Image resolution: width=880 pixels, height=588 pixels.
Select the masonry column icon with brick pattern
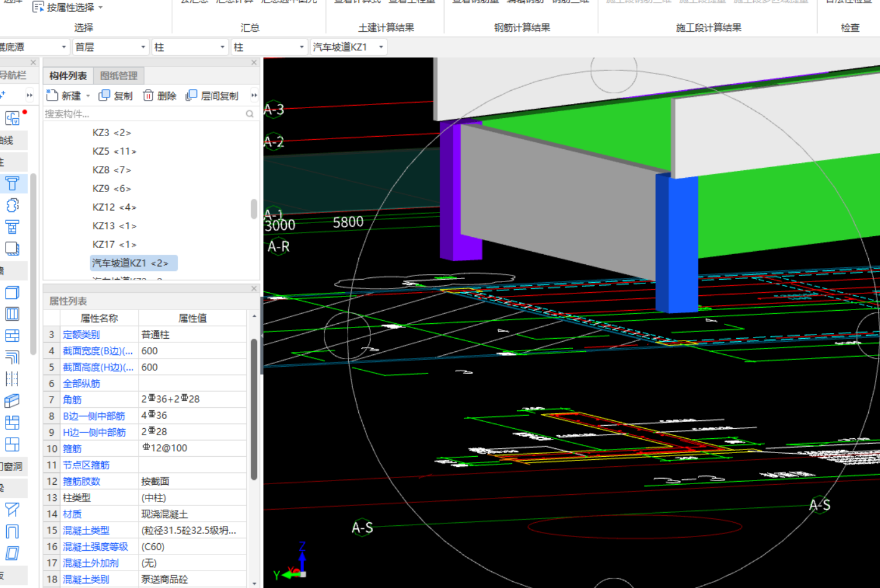pos(12,227)
